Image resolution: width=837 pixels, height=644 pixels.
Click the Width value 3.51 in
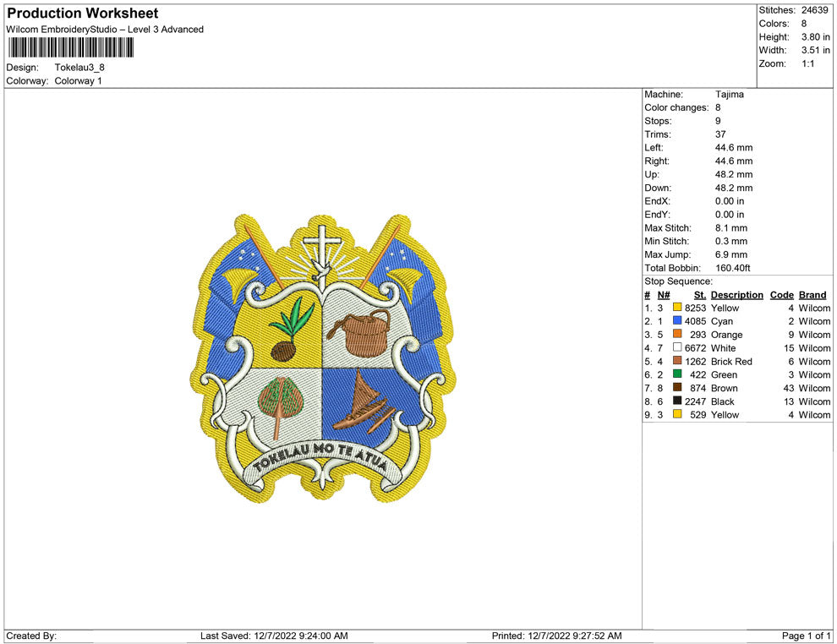pos(815,50)
